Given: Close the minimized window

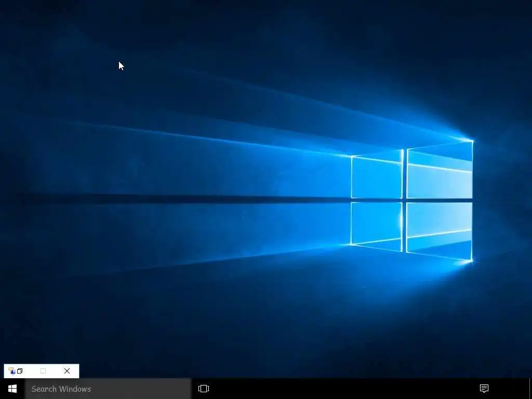Looking at the screenshot, I should click(x=67, y=371).
